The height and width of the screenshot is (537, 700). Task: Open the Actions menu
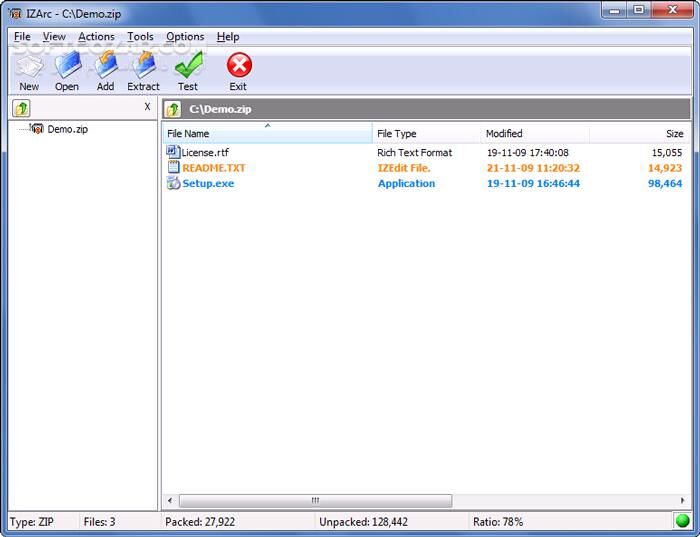(x=96, y=37)
